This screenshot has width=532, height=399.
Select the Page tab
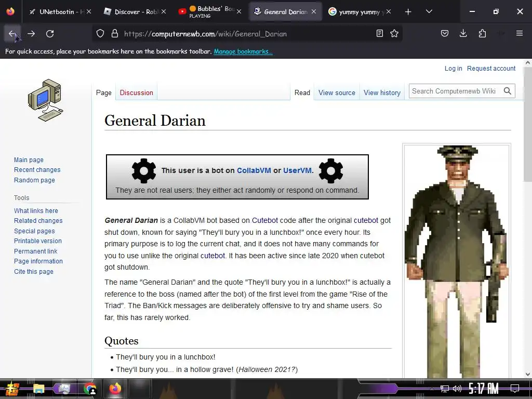[x=104, y=92]
